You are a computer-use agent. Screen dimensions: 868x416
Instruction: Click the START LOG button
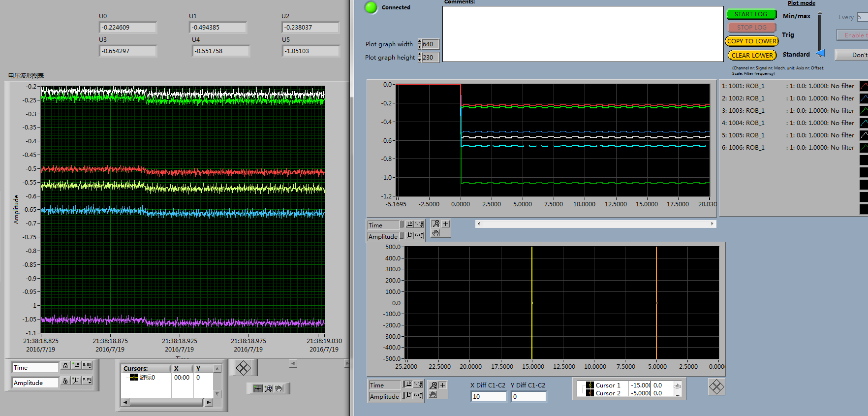coord(751,14)
